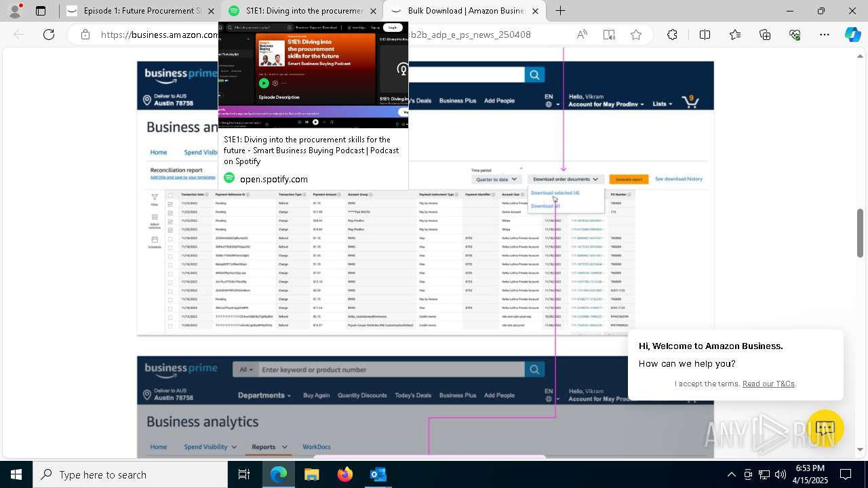Open the cart icon showing 9
This screenshot has height=488, width=868.
(x=690, y=101)
